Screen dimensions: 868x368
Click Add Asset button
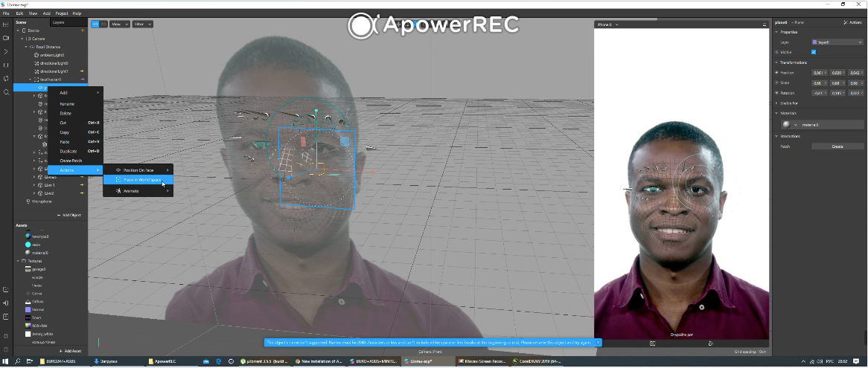tap(71, 351)
